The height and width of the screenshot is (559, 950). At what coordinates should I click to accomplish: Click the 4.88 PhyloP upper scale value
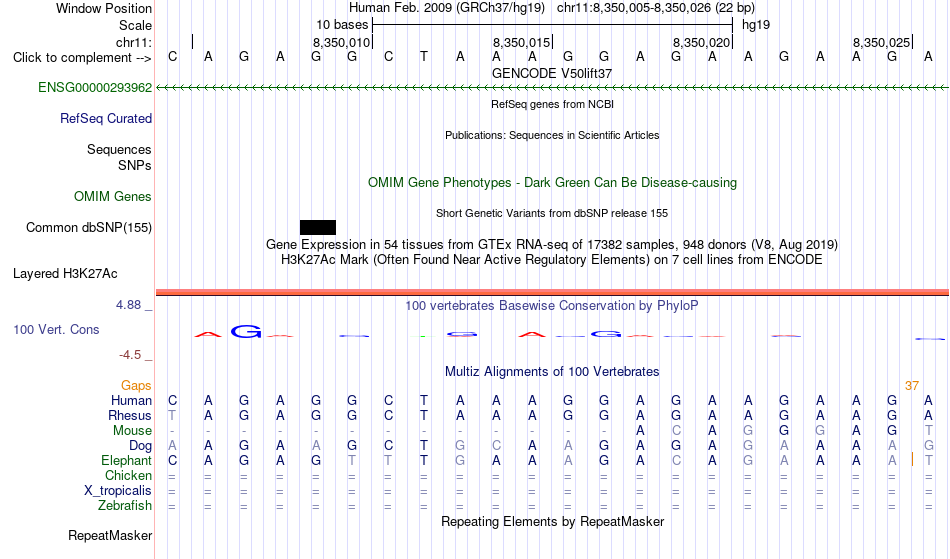[x=128, y=305]
